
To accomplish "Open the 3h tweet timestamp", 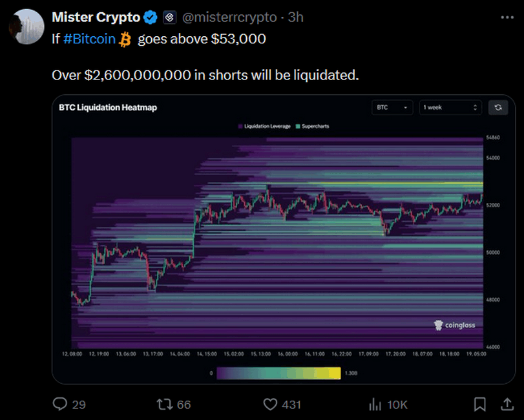I will 296,17.
